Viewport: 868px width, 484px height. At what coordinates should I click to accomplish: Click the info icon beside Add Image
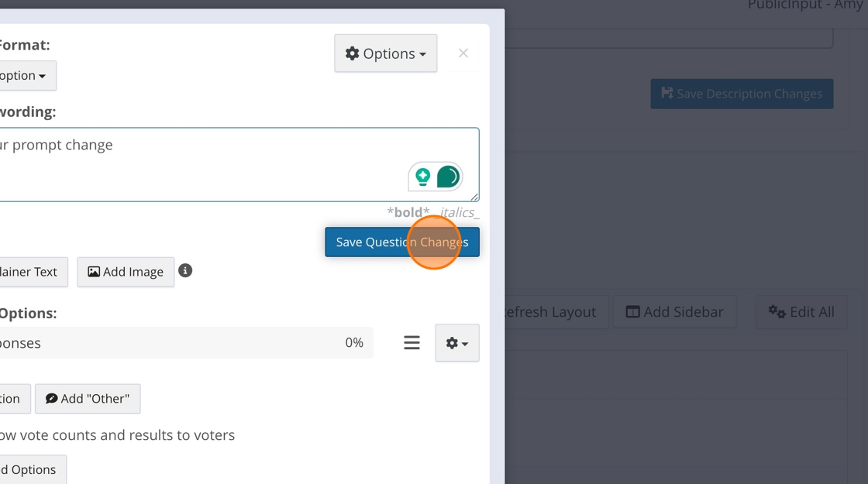click(x=185, y=271)
